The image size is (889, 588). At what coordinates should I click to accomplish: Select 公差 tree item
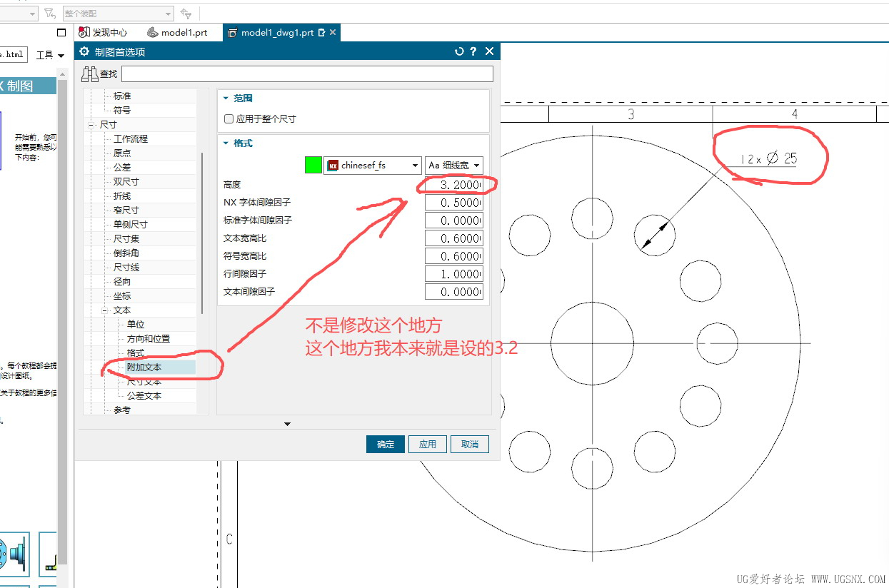tap(122, 168)
